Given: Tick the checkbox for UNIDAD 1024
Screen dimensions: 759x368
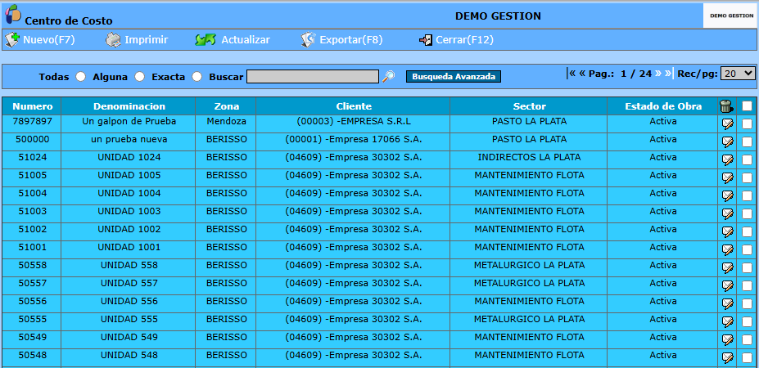Looking at the screenshot, I should 747,160.
